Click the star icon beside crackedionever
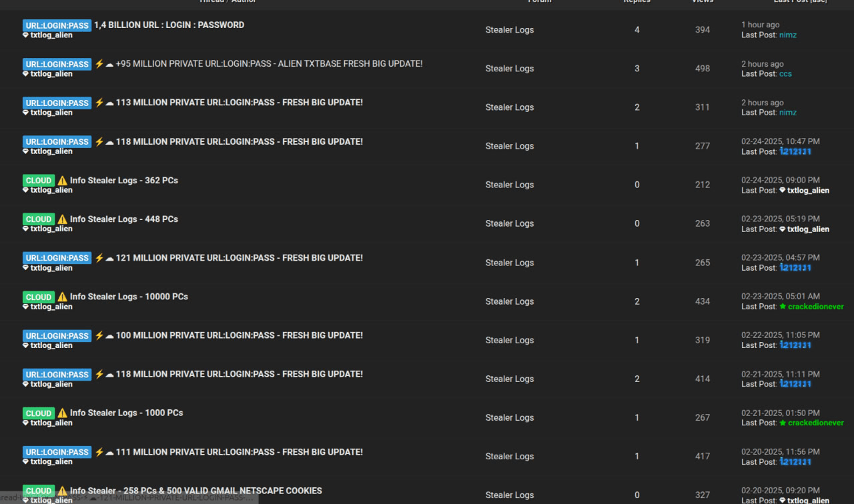Screen dimensions: 854x504 point(782,306)
